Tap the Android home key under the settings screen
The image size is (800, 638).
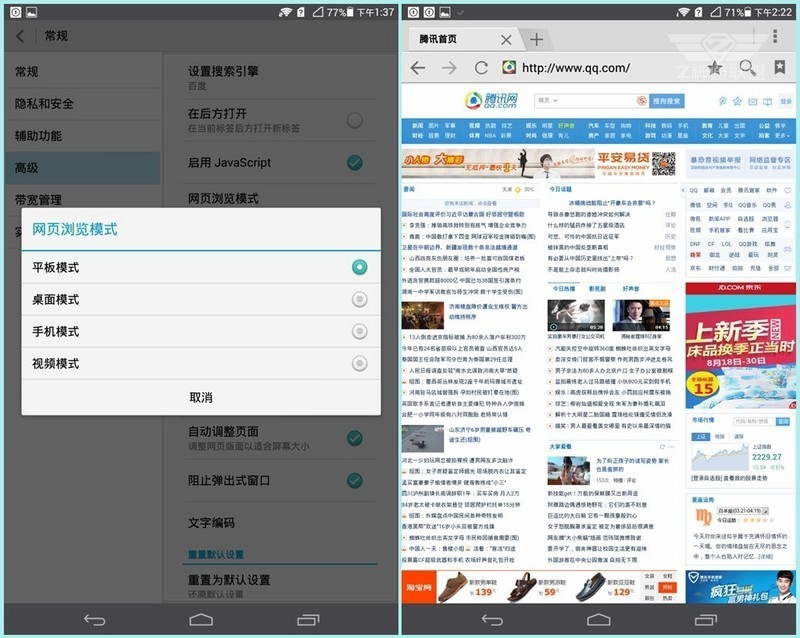click(x=201, y=620)
